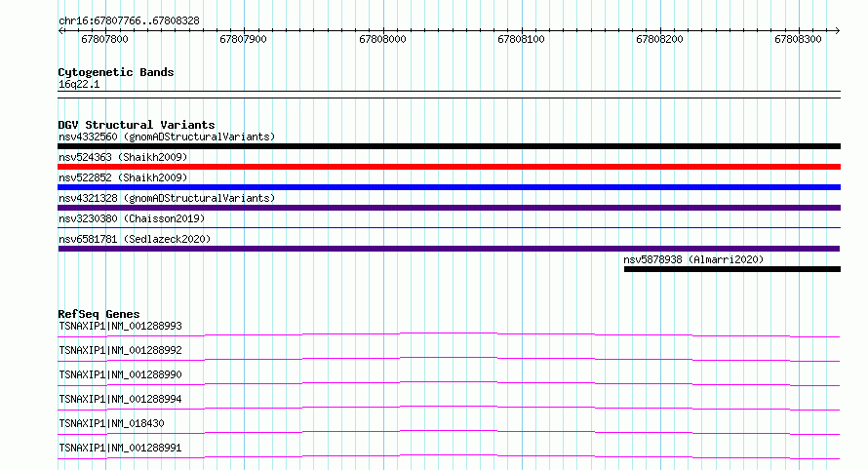868x470 pixels.
Task: Open the nsv3230380 (Chaisson2019) label
Action: click(132, 218)
